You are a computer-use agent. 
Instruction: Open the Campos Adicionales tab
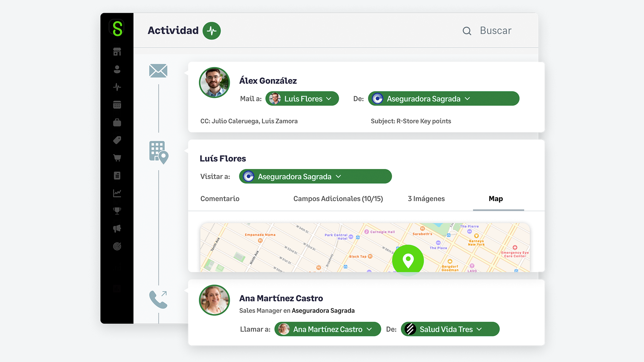pyautogui.click(x=338, y=198)
